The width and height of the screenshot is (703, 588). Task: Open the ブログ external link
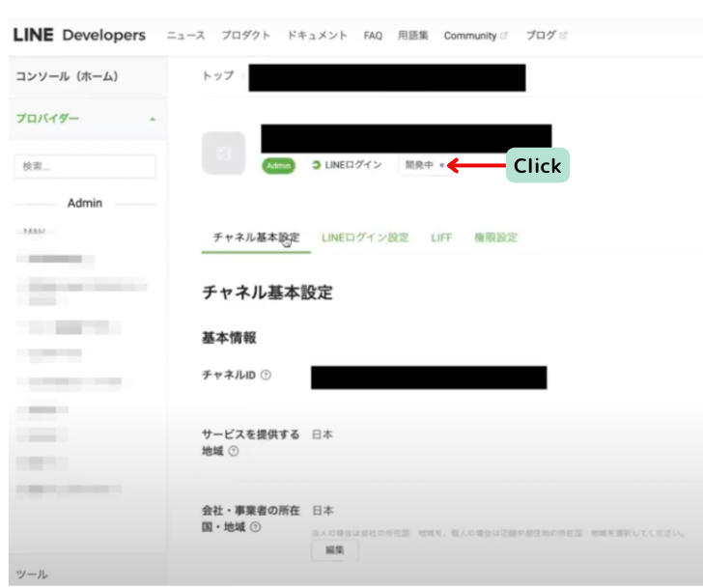547,36
